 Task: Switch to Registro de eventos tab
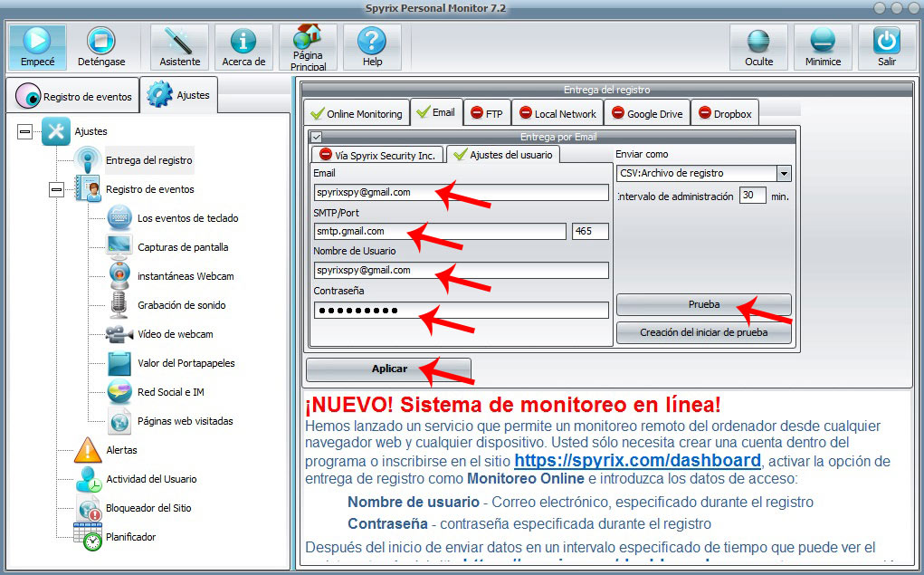coord(73,96)
